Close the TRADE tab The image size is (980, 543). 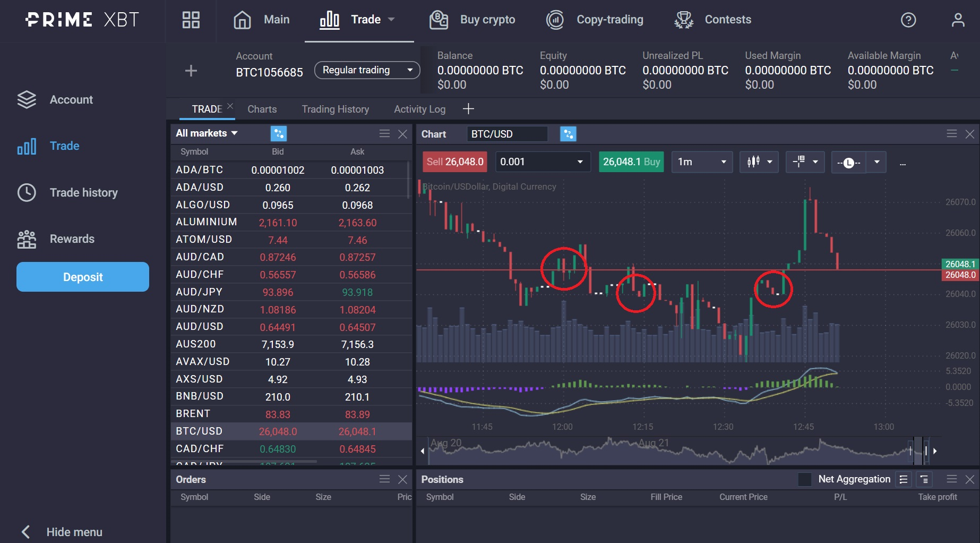point(230,106)
